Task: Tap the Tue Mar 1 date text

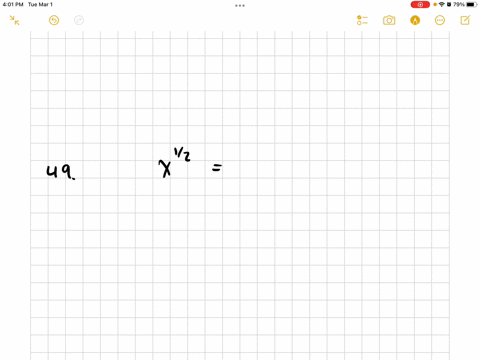Action: tap(40, 5)
